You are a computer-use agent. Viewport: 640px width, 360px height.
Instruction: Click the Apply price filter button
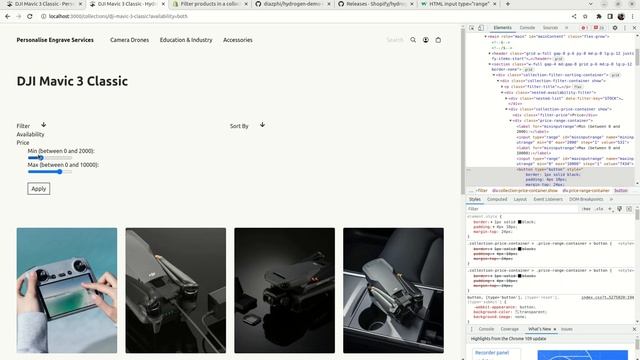[x=39, y=189]
